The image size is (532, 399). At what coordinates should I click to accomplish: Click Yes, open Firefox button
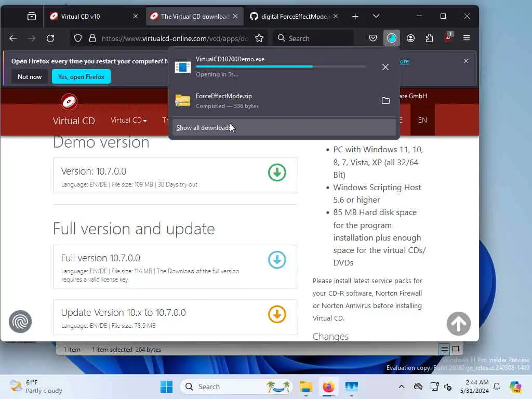[81, 77]
